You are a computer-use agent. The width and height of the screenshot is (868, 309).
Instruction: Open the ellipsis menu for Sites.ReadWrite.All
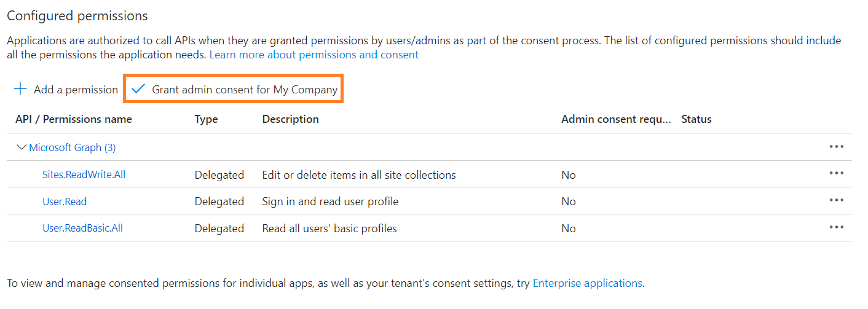(836, 174)
